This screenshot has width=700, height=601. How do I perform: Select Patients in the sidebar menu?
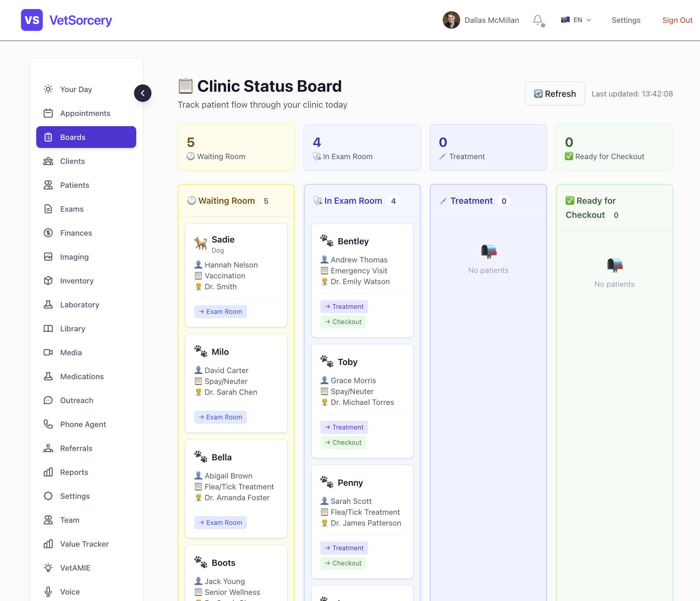[75, 185]
